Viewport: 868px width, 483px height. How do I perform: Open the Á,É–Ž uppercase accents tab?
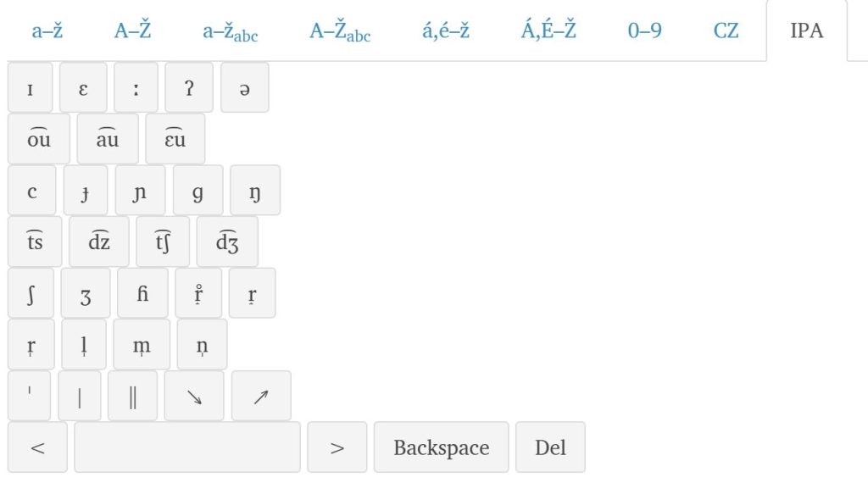click(548, 31)
